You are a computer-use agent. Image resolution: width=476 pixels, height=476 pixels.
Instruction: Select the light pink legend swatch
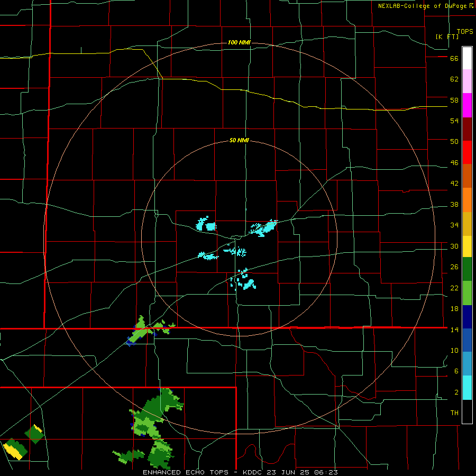tap(467, 81)
